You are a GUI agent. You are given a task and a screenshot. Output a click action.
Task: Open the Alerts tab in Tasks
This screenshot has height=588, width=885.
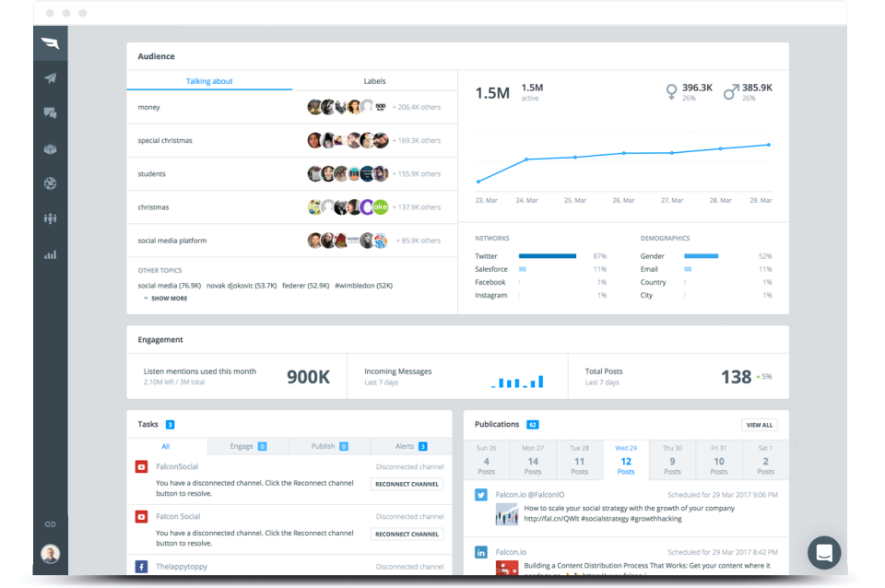tap(411, 445)
